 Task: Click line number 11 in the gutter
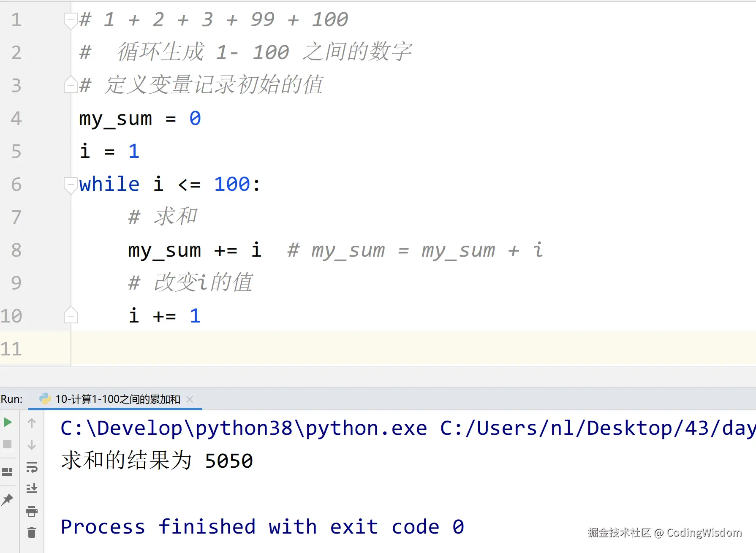point(11,349)
